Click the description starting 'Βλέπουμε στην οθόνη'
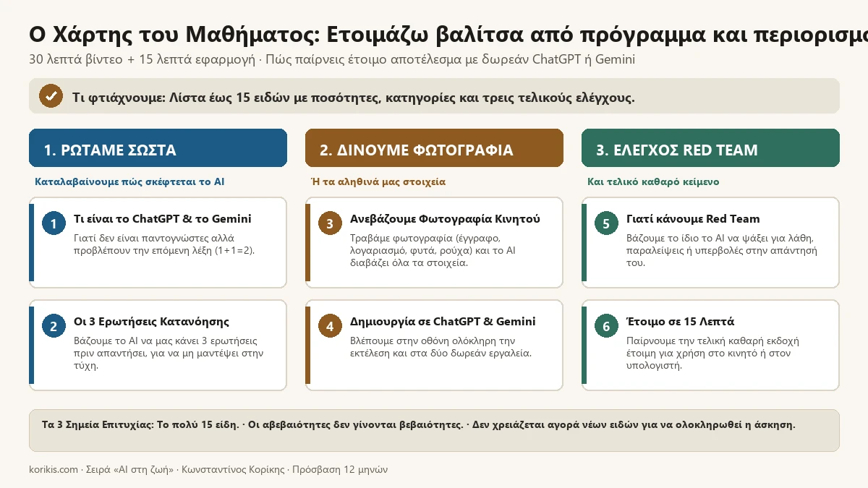 (x=441, y=346)
